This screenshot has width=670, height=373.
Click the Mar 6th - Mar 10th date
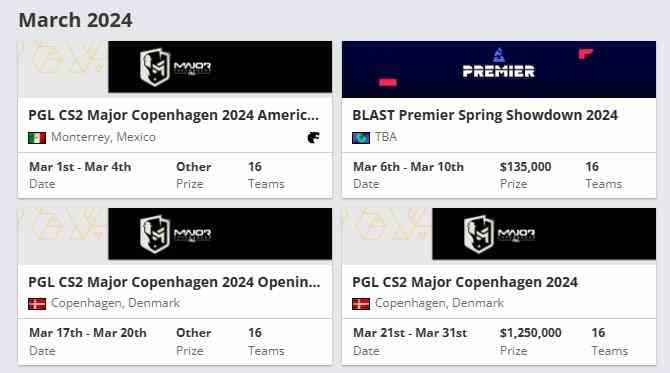(408, 167)
